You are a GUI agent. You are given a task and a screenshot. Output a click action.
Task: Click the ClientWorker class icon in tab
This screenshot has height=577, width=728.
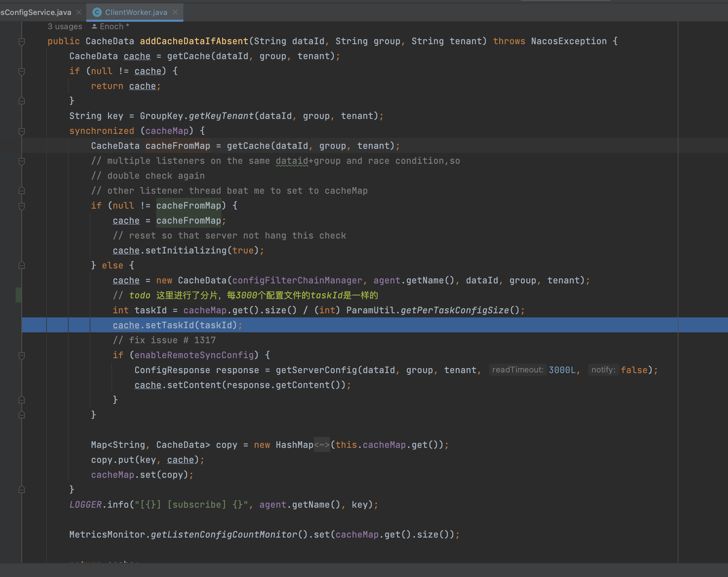point(97,13)
